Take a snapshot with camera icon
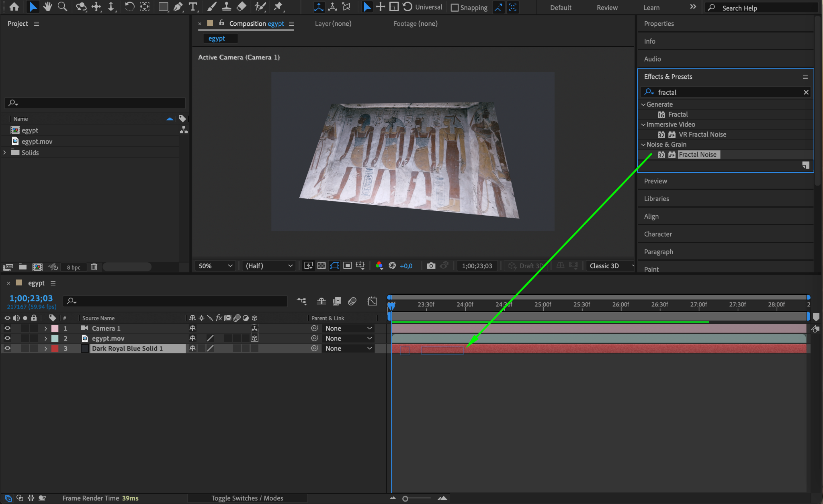The height and width of the screenshot is (504, 823). 431,266
